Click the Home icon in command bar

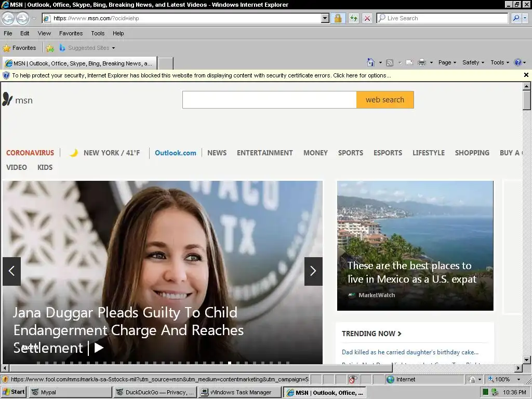click(x=370, y=62)
